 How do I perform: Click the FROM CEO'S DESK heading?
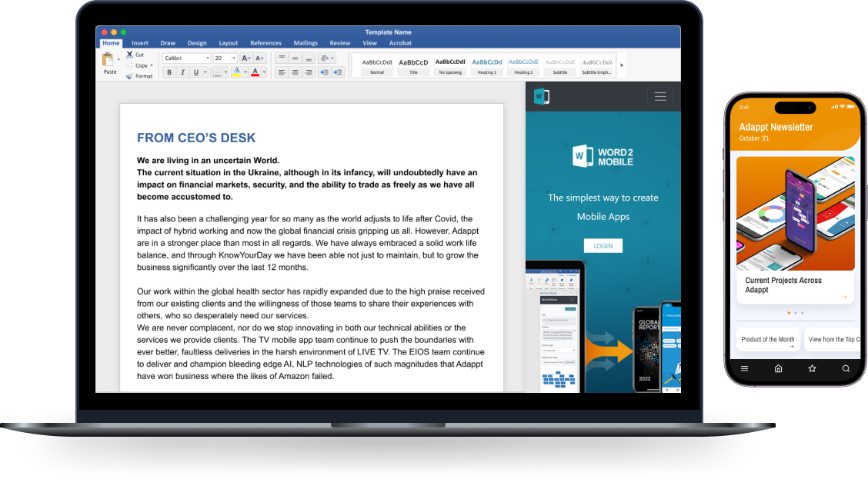[x=196, y=138]
